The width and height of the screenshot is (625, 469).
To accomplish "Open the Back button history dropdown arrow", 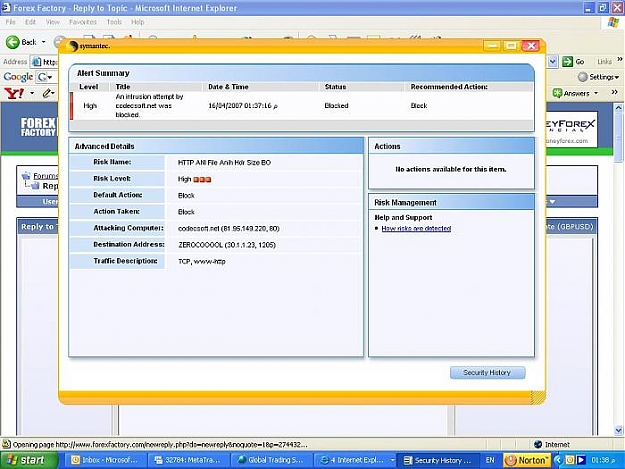I will 43,42.
